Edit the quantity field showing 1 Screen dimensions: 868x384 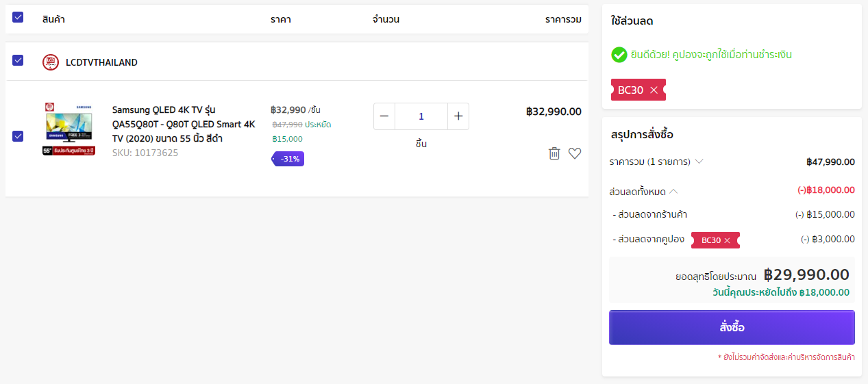pos(421,116)
